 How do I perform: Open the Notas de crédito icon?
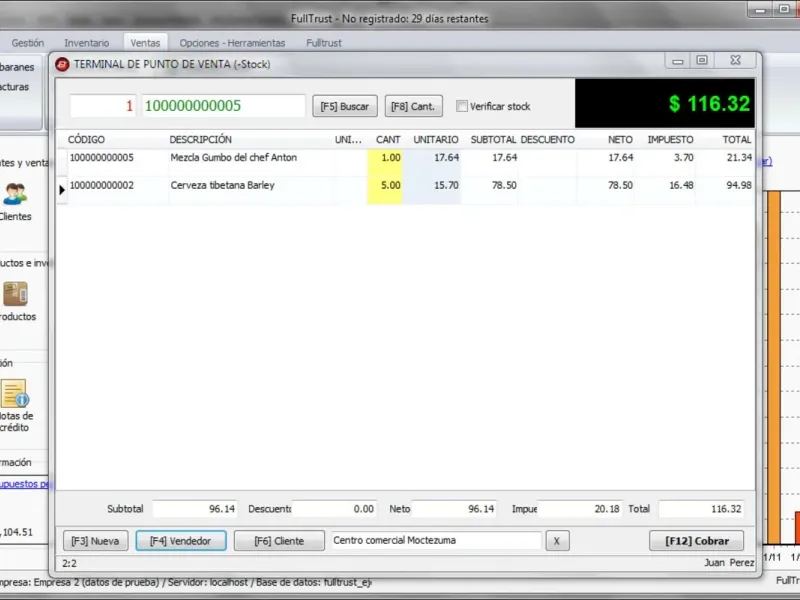[15, 393]
